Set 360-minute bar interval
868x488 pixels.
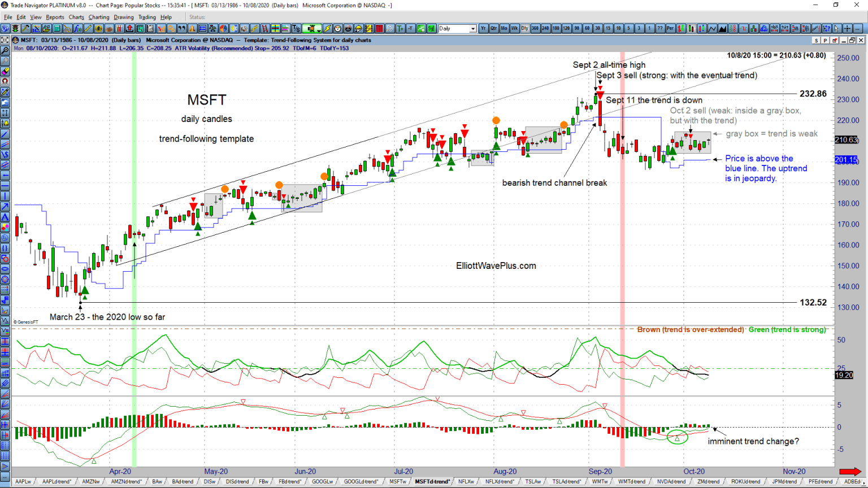(535, 28)
